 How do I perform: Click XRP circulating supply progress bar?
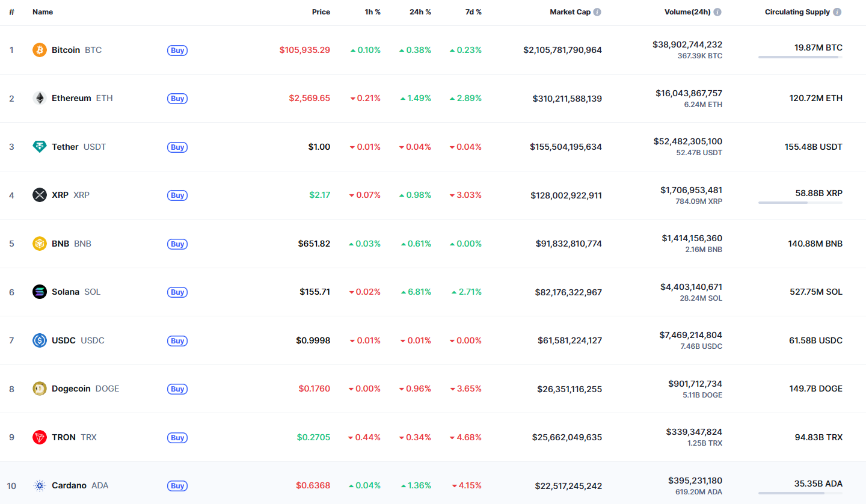[x=800, y=203]
